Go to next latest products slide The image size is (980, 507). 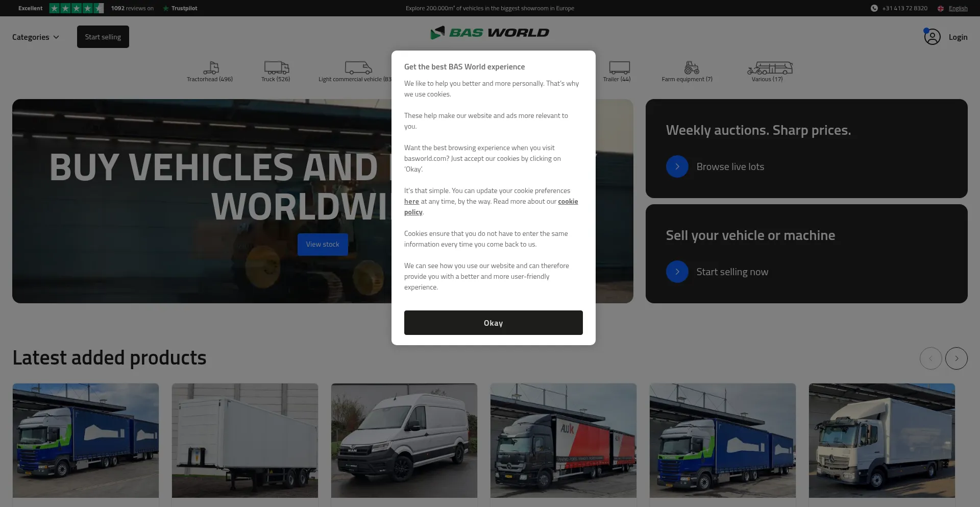coord(956,358)
